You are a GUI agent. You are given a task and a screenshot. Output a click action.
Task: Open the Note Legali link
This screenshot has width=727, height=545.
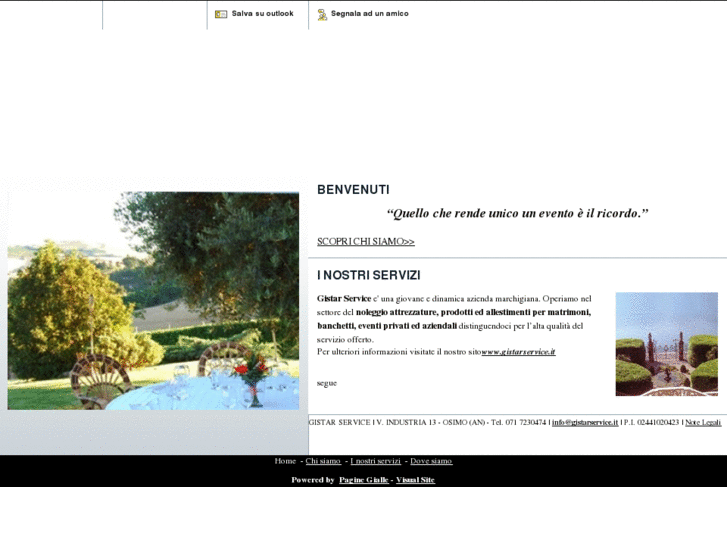point(703,422)
